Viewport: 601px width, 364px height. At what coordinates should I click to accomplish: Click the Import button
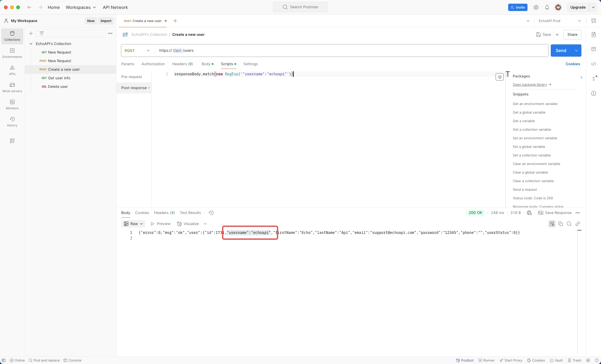106,21
